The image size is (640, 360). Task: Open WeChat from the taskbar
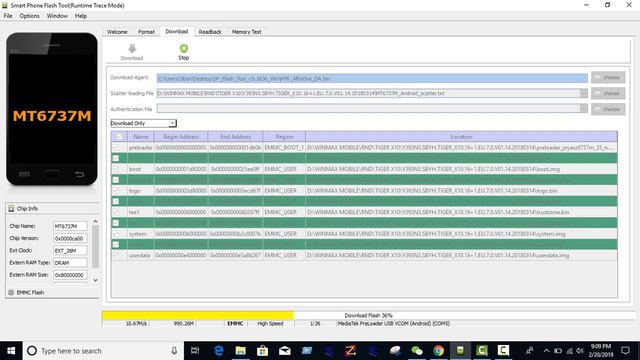417,351
